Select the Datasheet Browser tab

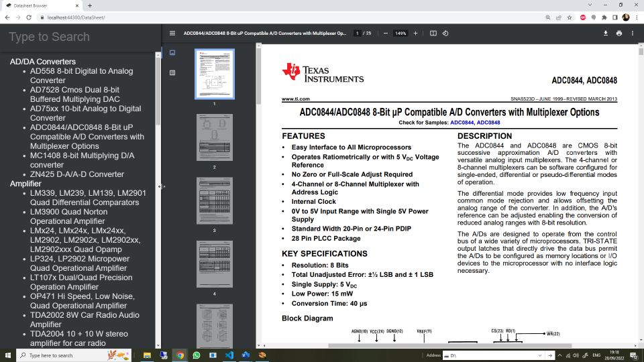tap(42, 6)
